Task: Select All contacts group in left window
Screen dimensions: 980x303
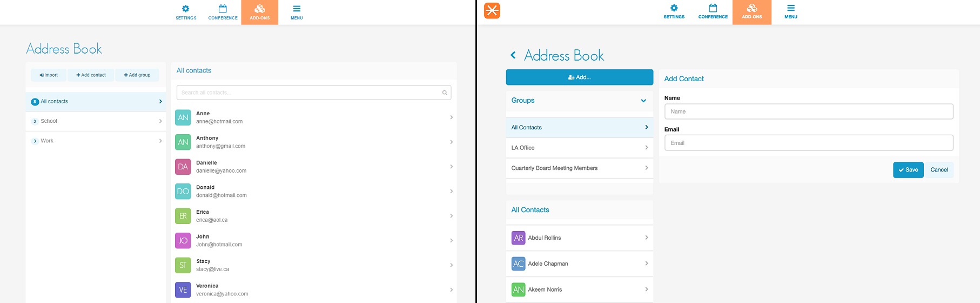Action: coord(96,102)
